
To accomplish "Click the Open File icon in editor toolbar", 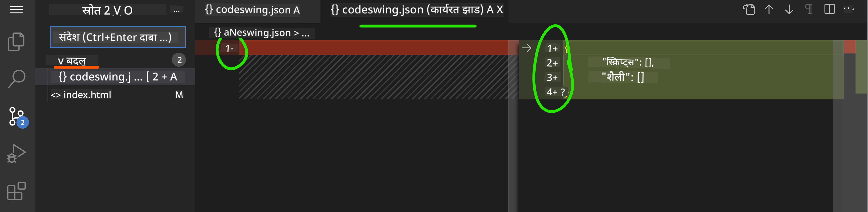I will 749,9.
